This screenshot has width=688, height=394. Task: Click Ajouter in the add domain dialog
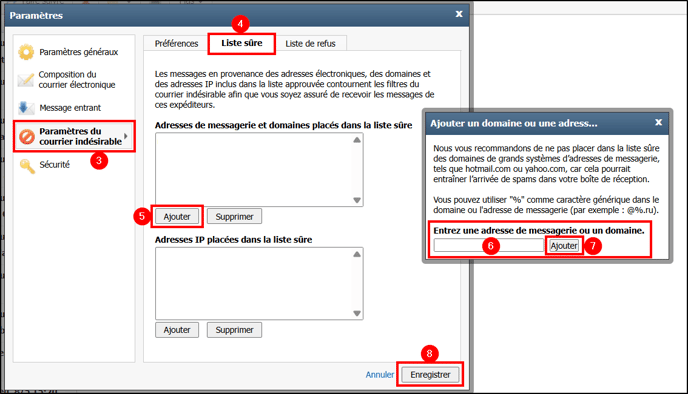pos(564,246)
